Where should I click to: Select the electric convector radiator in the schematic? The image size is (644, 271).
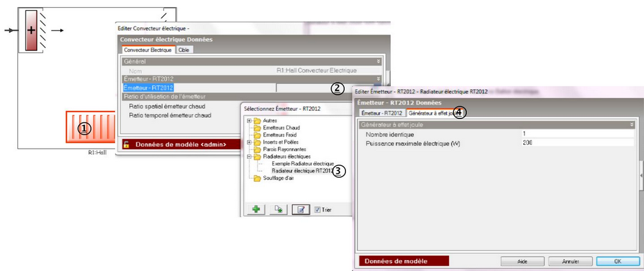click(x=91, y=127)
